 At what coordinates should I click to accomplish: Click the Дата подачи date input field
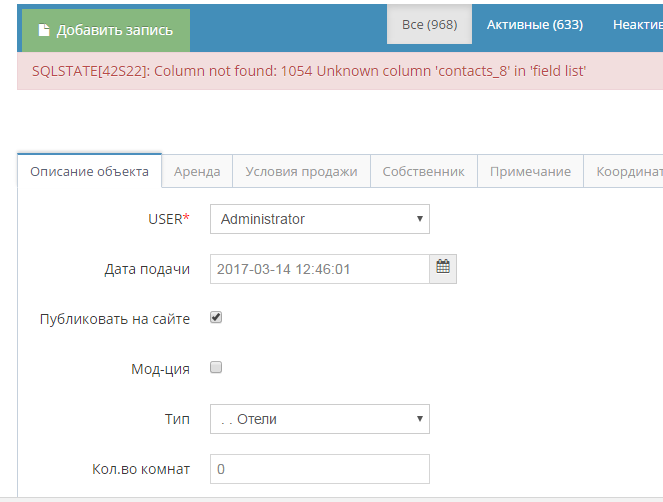(x=319, y=269)
